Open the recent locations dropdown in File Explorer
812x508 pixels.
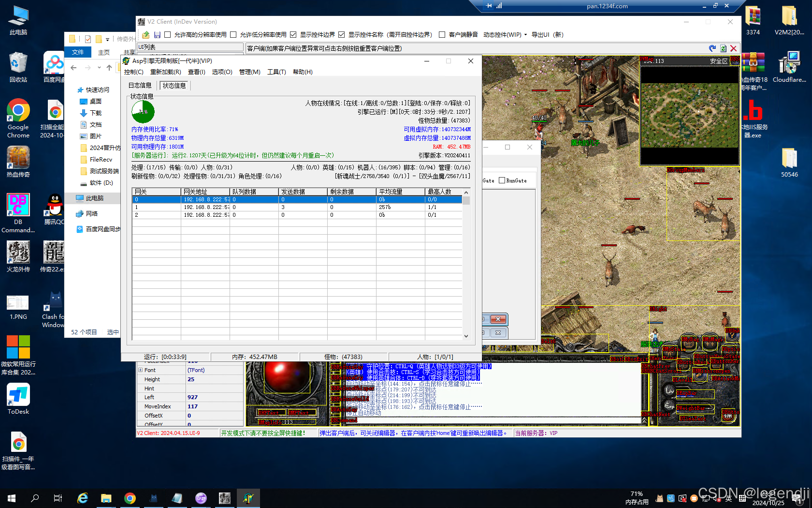click(99, 68)
